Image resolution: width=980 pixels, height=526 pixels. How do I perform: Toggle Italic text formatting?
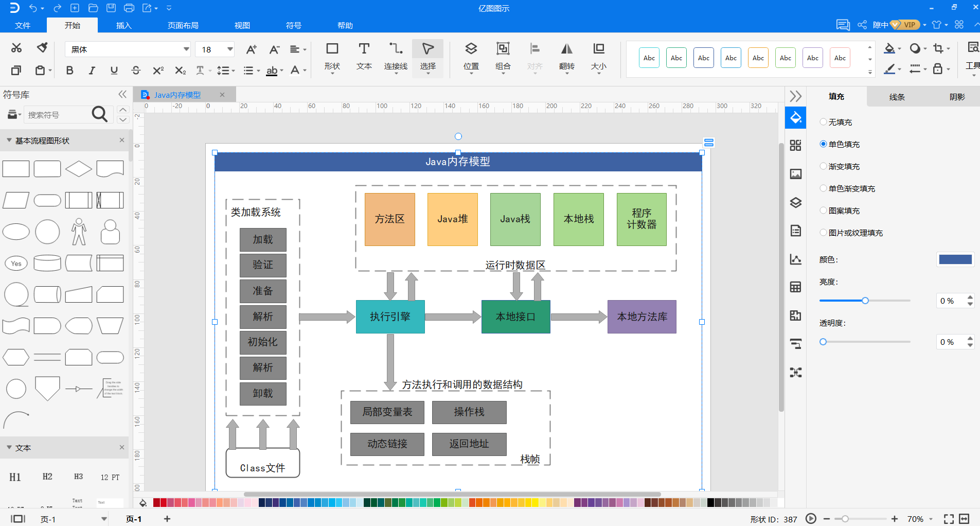coord(92,71)
